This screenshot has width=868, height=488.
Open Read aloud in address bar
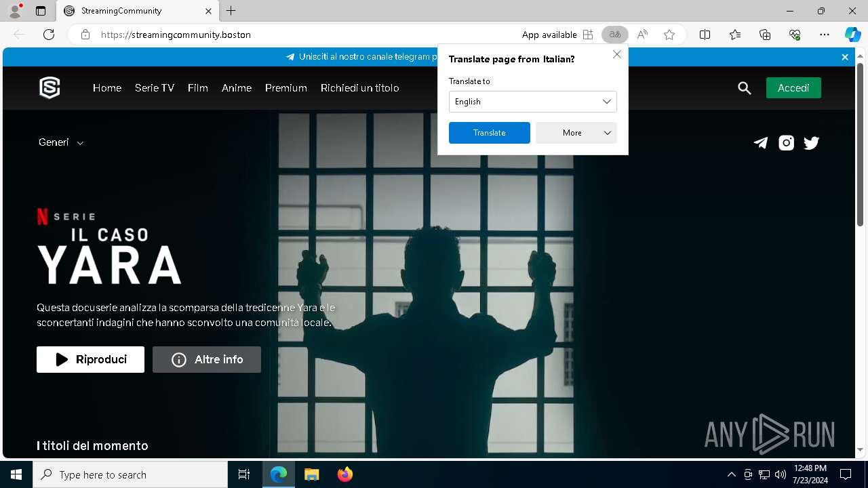[642, 35]
